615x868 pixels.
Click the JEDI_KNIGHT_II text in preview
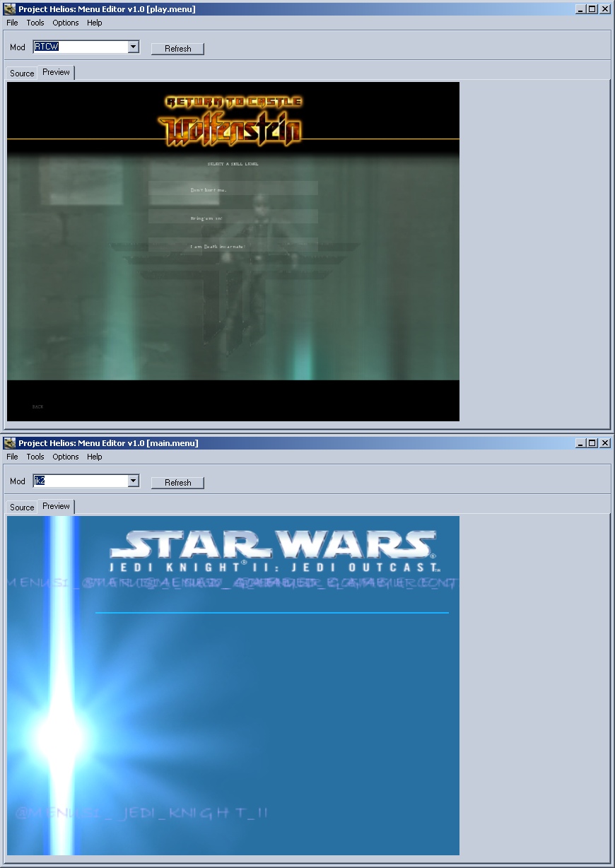(141, 814)
